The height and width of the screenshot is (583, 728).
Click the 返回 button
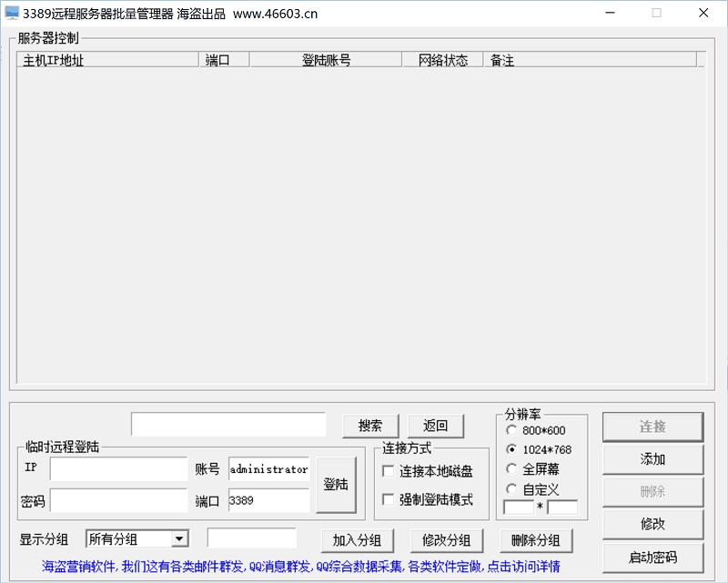436,425
